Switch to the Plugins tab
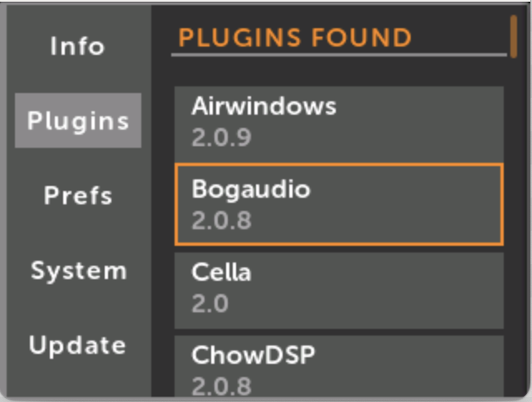This screenshot has width=532, height=402. point(78,121)
